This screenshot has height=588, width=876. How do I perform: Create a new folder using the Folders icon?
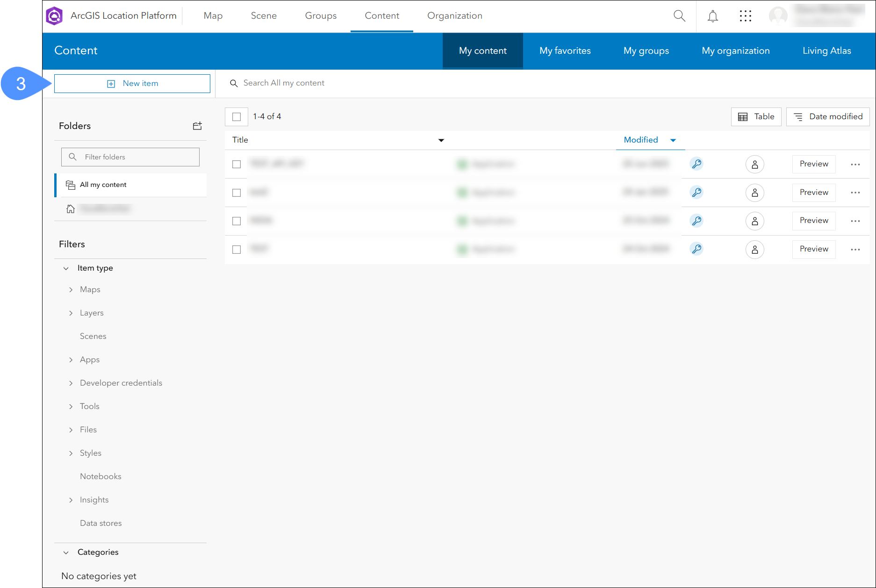(x=197, y=126)
